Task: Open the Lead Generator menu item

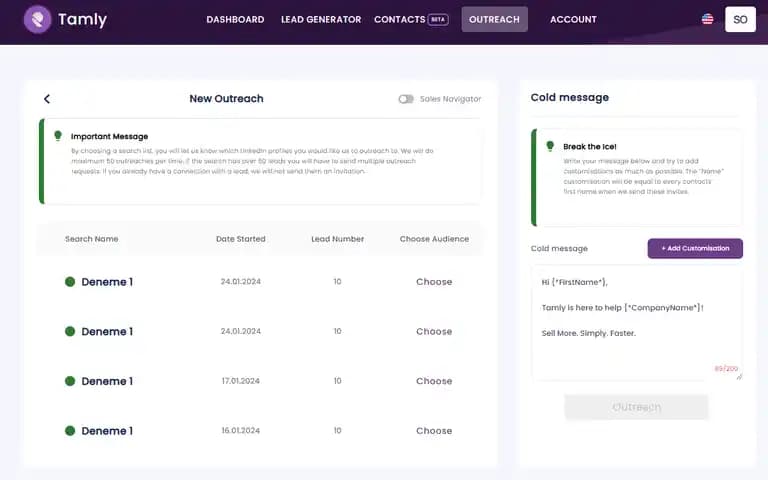Action: pyautogui.click(x=321, y=20)
